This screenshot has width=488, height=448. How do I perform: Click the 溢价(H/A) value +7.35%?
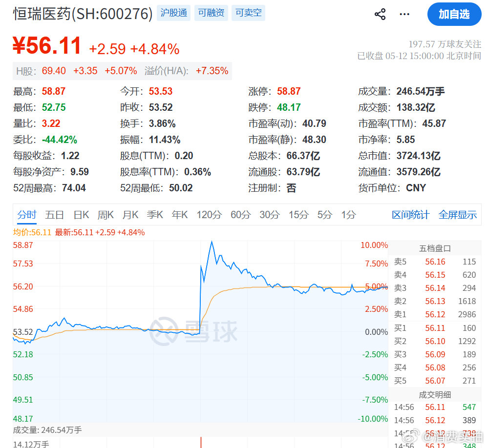click(212, 71)
